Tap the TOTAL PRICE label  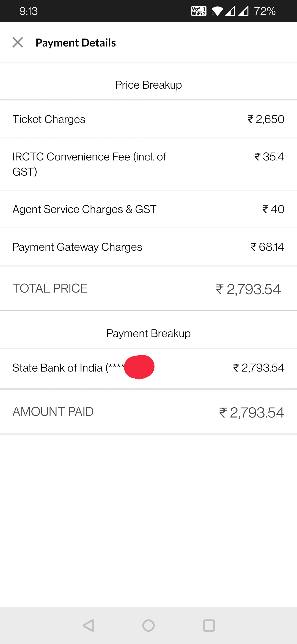50,288
